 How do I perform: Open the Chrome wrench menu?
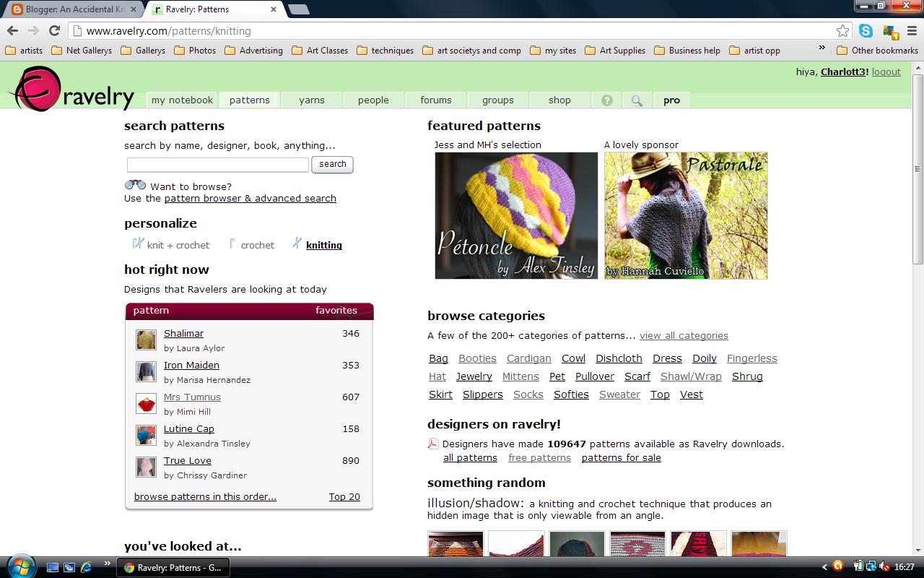[912, 31]
